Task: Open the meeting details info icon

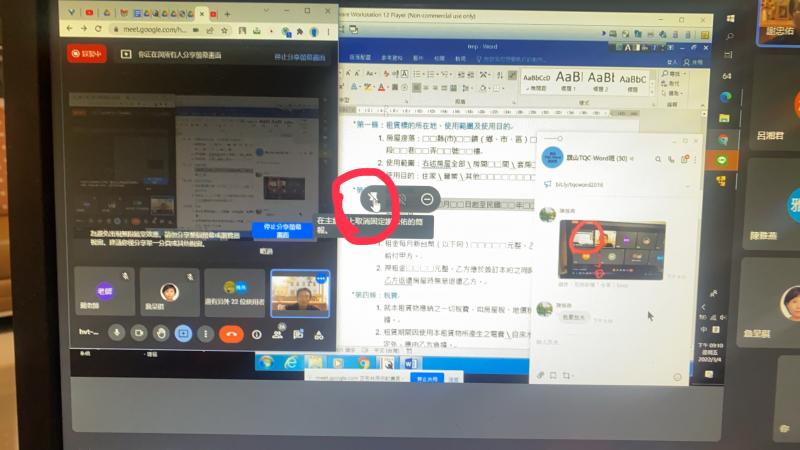Action: tap(256, 335)
